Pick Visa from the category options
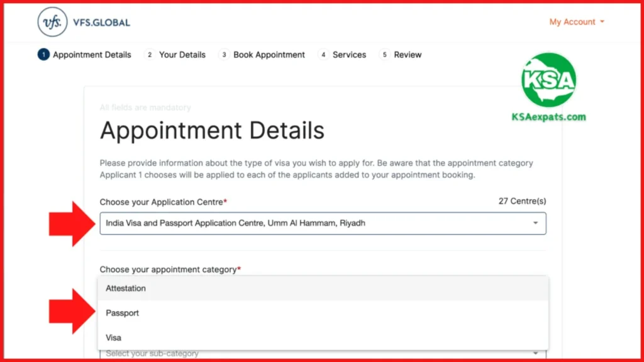 (323, 337)
